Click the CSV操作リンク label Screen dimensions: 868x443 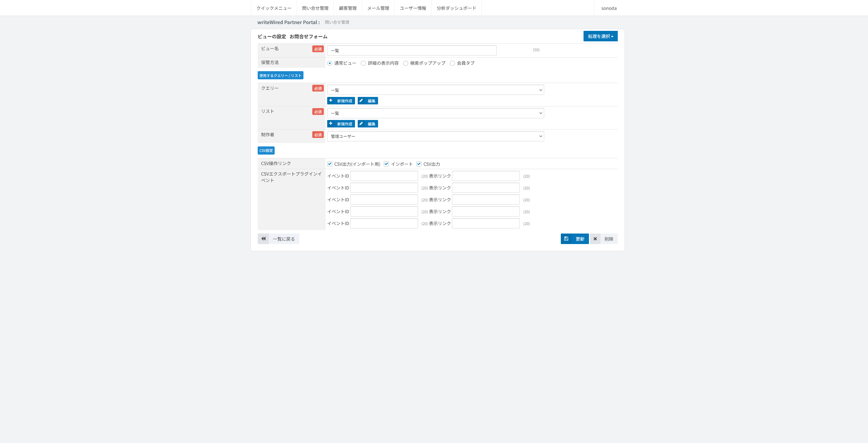(276, 163)
